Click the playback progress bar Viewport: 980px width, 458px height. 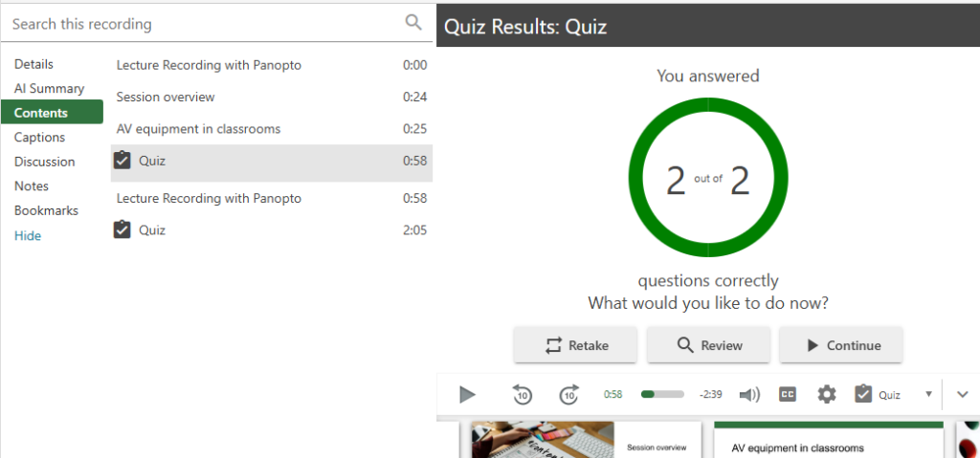[662, 394]
